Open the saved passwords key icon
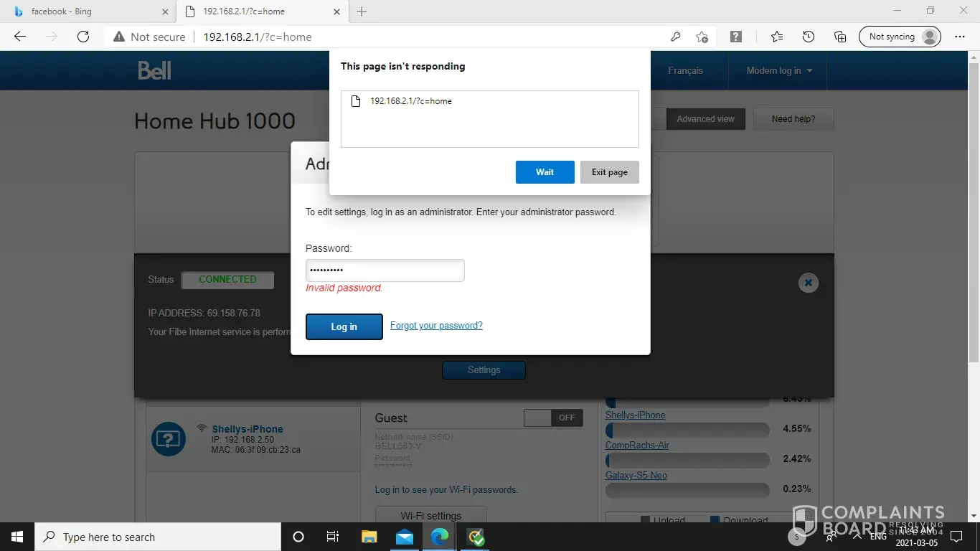Image resolution: width=980 pixels, height=551 pixels. 675,37
